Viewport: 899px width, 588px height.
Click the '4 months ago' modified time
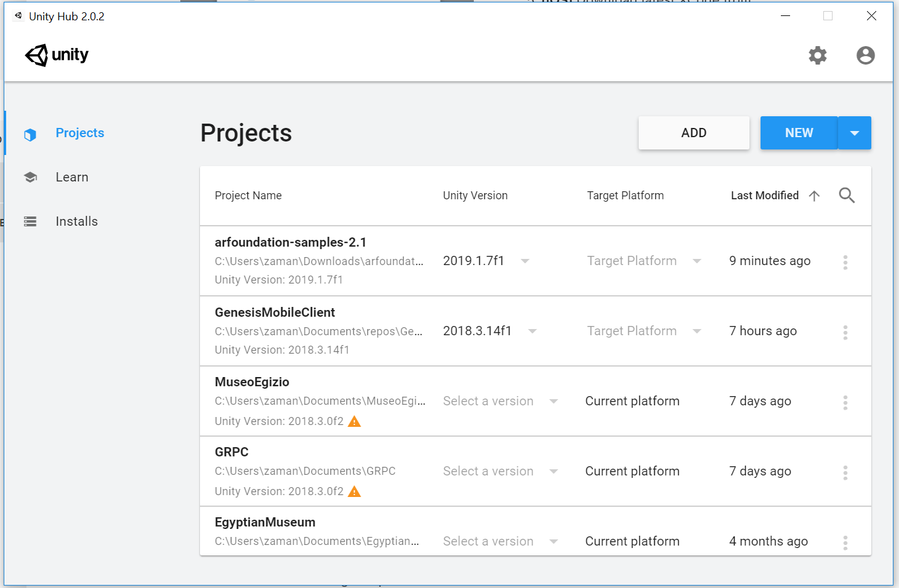click(769, 541)
